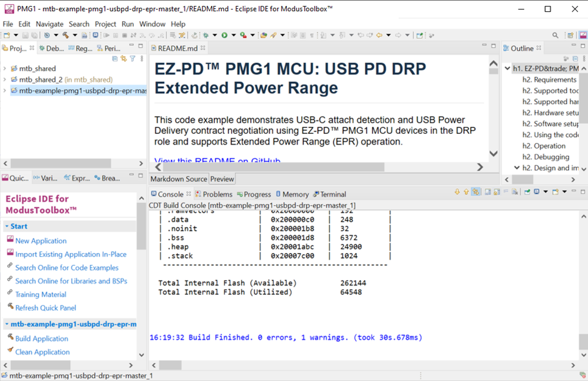Screen dimensions: 588x381
Task: Switch to the Terminal tab
Action: pyautogui.click(x=329, y=194)
